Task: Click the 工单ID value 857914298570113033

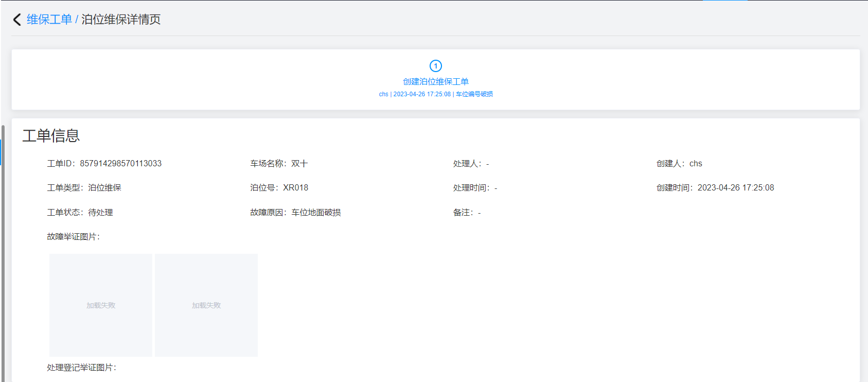Action: point(120,164)
